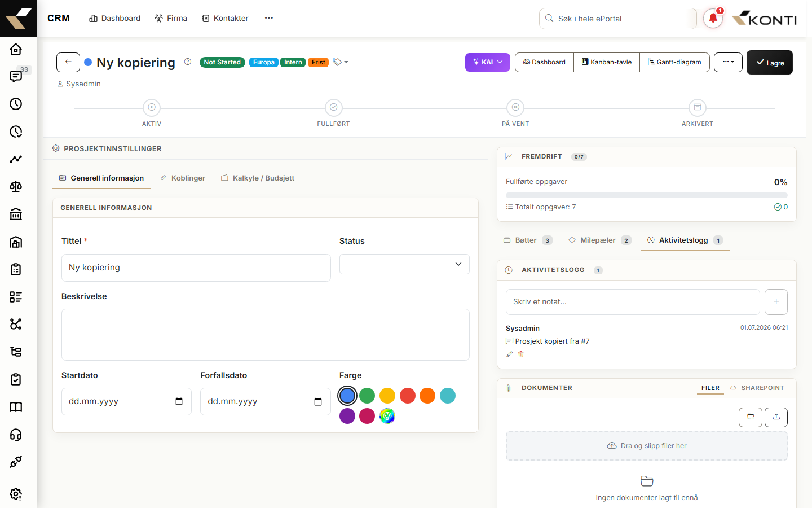This screenshot has width=812, height=508.
Task: Open the balance scale icon in sidebar
Action: point(16,187)
